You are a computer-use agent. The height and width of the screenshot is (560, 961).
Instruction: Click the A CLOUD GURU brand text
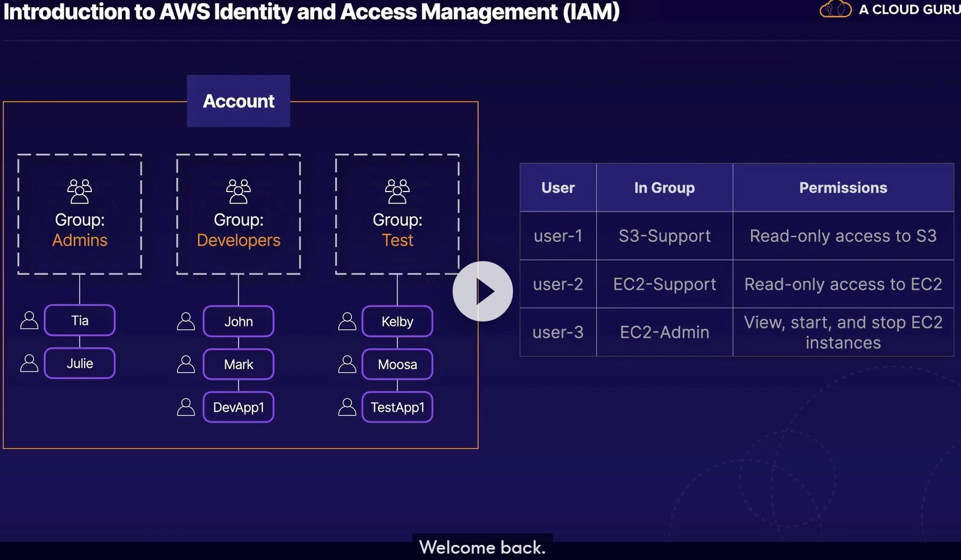click(x=909, y=9)
